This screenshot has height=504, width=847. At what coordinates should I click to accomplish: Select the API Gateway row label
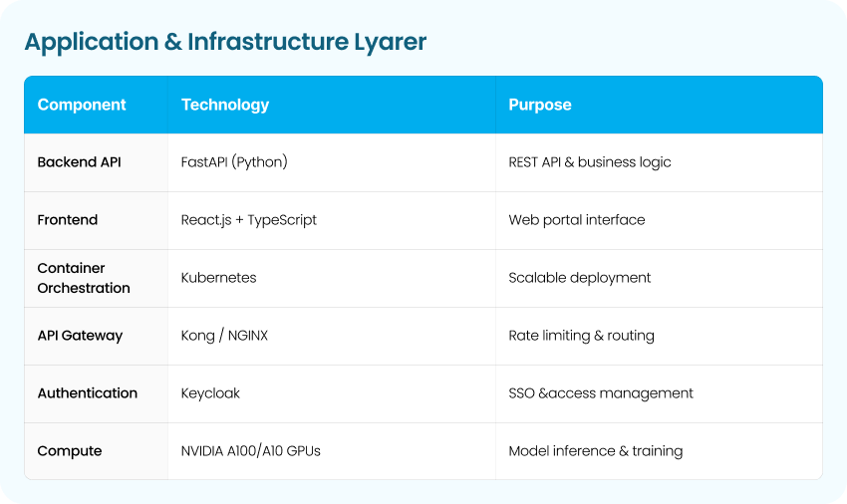80,336
